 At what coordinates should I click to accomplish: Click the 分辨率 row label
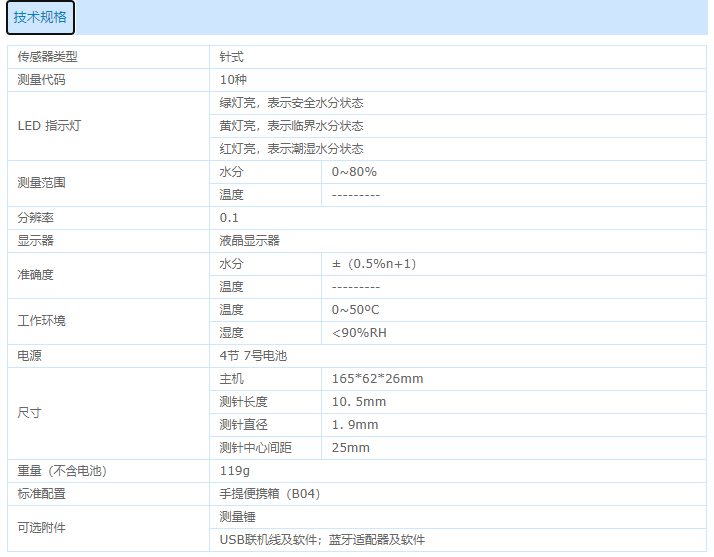[x=35, y=218]
